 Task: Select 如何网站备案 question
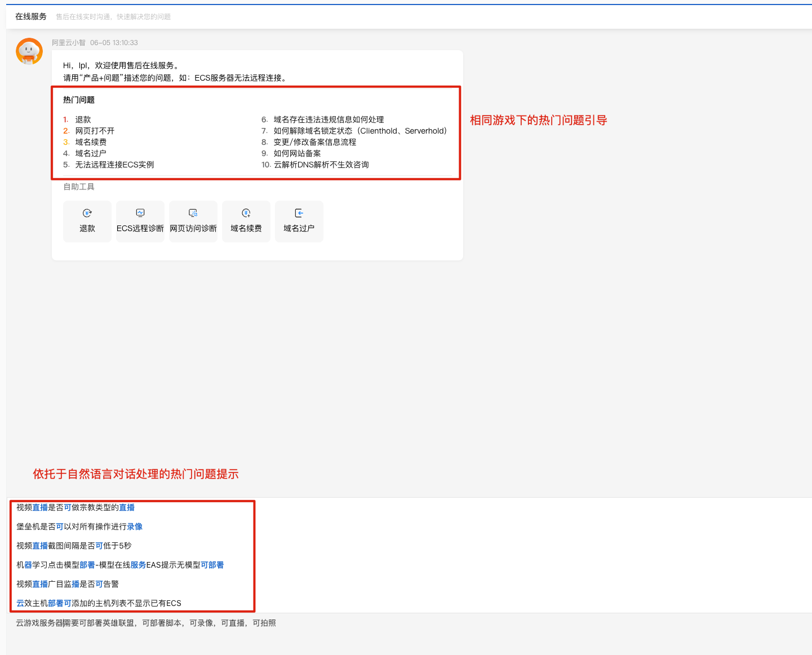click(x=297, y=153)
